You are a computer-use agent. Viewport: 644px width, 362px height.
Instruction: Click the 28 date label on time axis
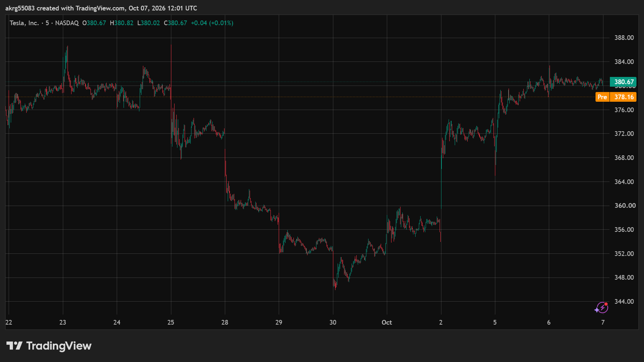(225, 322)
